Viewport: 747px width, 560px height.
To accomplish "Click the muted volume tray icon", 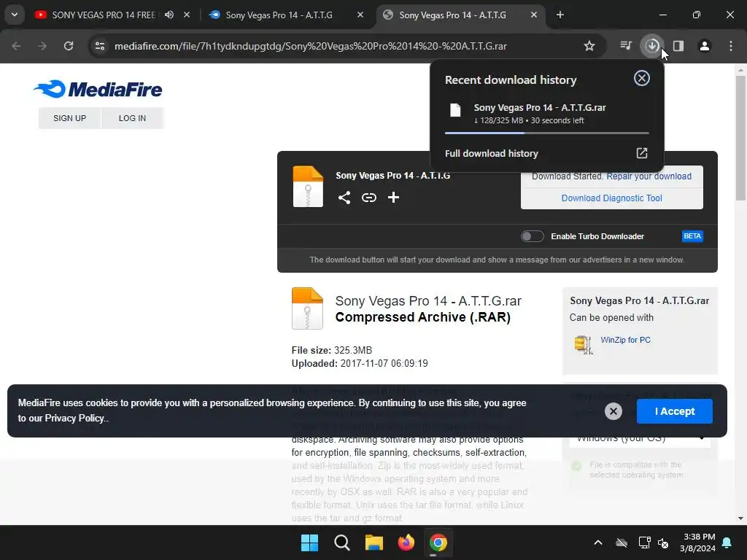I will coord(662,542).
